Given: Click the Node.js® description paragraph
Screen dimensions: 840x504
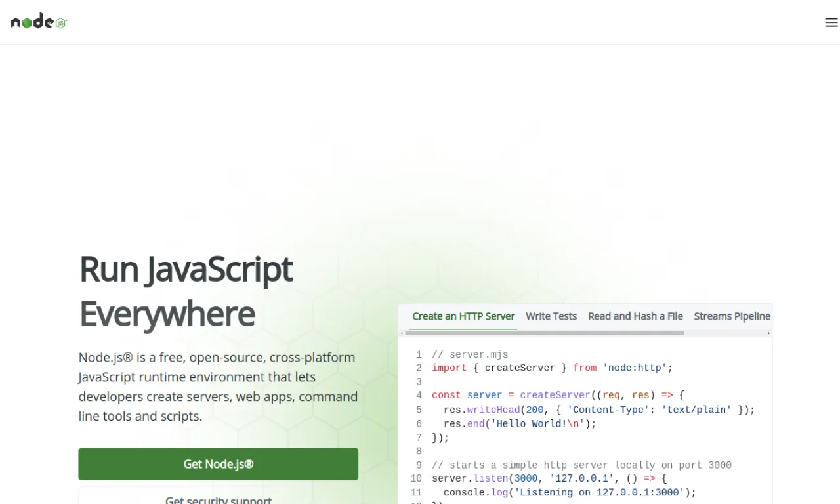Looking at the screenshot, I should click(x=218, y=387).
